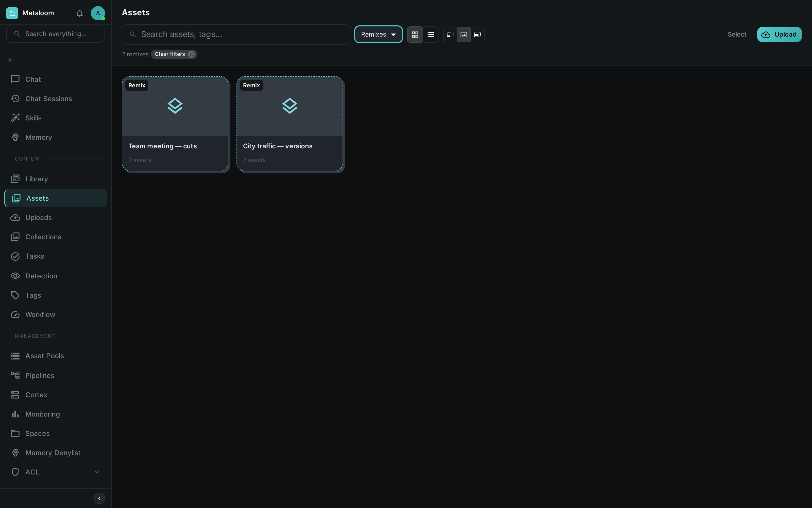The width and height of the screenshot is (812, 508).
Task: Focus the Search assets, tags field
Action: coord(235,34)
